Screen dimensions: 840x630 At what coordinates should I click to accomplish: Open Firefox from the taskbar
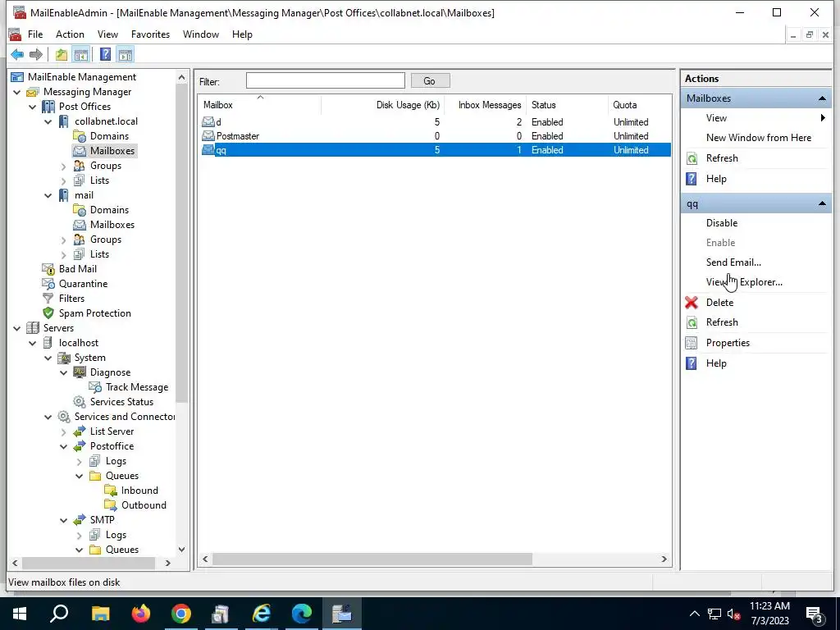141,614
